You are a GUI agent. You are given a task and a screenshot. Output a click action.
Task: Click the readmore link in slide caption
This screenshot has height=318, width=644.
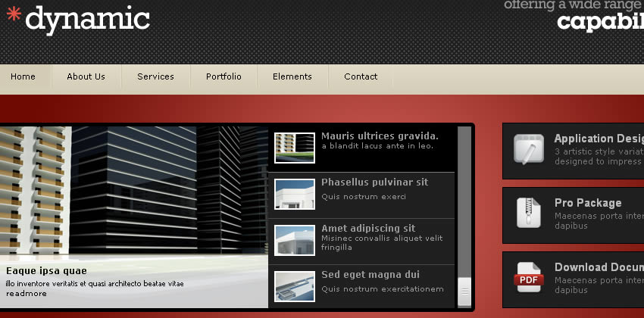coord(27,294)
